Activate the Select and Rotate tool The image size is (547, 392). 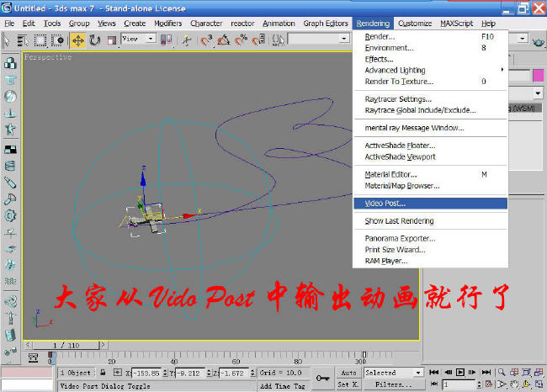(x=94, y=40)
